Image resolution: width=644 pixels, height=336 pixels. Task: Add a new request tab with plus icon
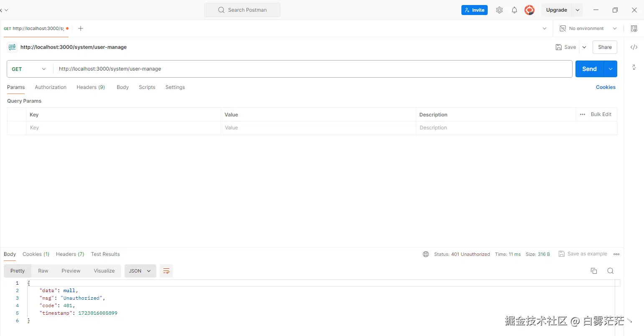(81, 28)
